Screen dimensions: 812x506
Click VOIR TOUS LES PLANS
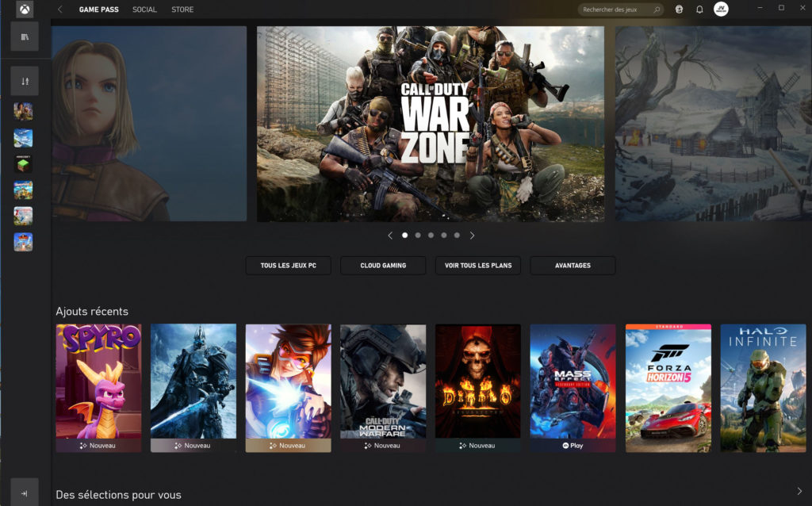[478, 265]
